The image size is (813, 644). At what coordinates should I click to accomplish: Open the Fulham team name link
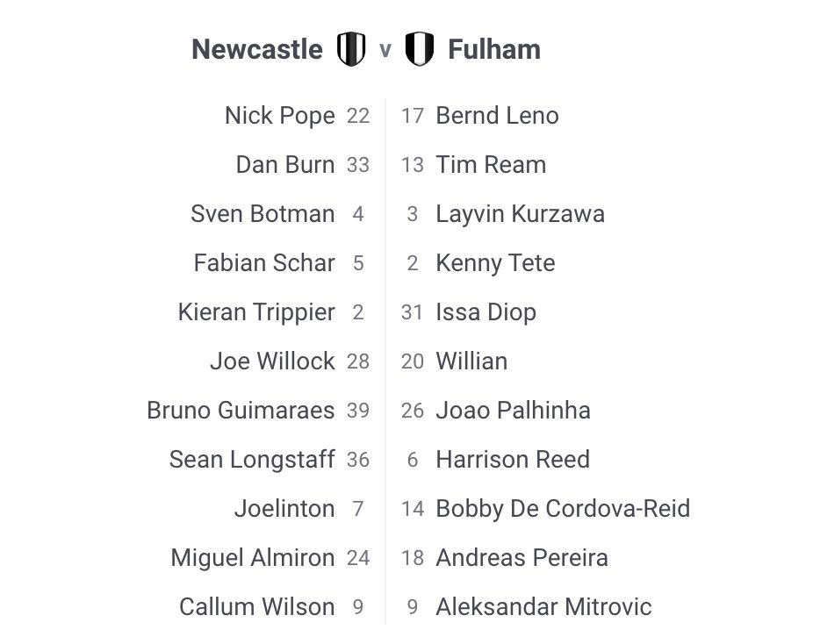[x=494, y=49]
